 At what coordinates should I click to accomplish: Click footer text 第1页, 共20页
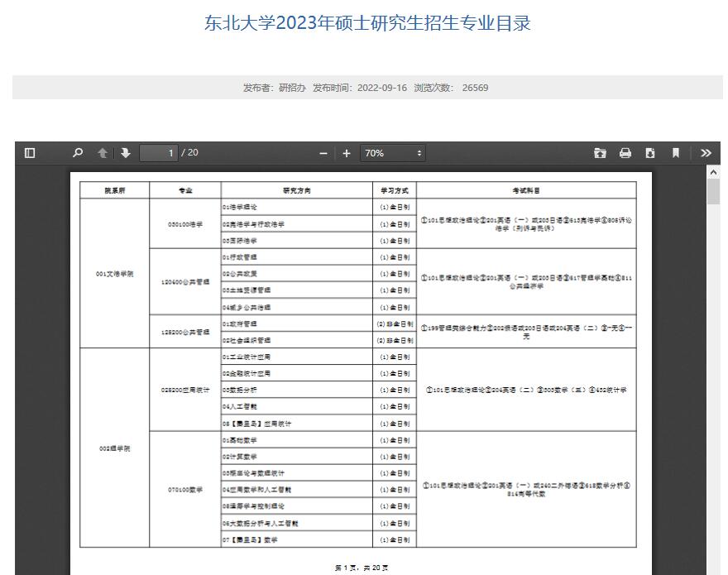[362, 568]
